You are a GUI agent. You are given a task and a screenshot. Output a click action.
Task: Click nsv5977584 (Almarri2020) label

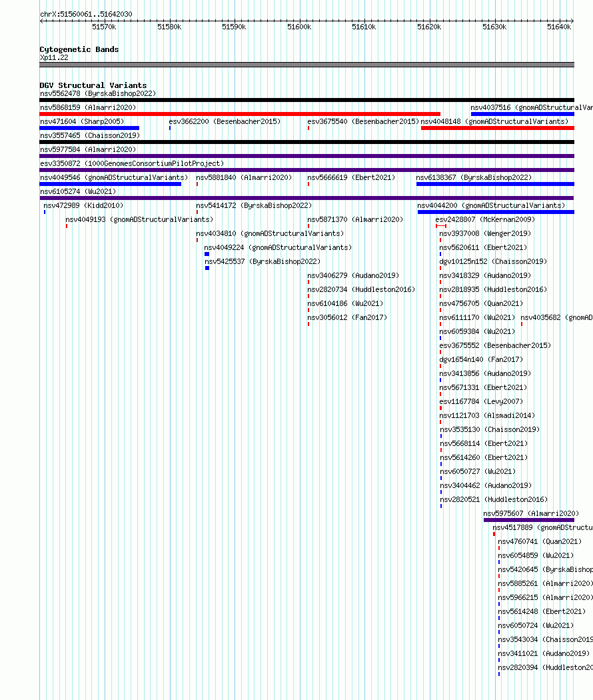[88, 149]
